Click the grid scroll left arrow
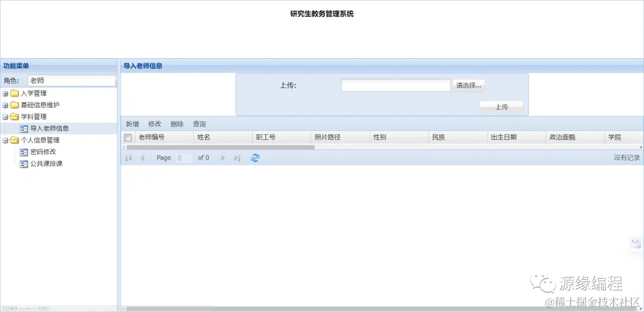 pyautogui.click(x=123, y=147)
